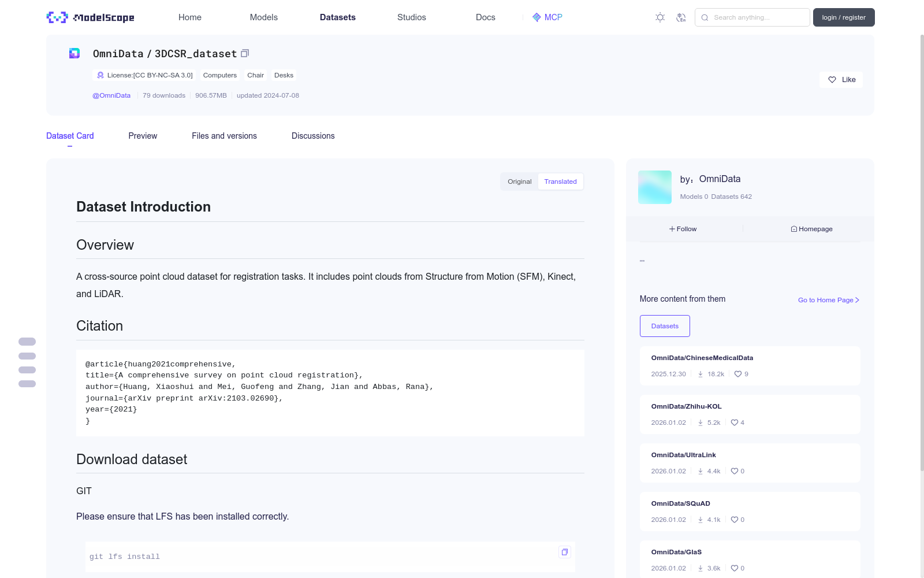
Task: Click the Homepage button
Action: [811, 229]
